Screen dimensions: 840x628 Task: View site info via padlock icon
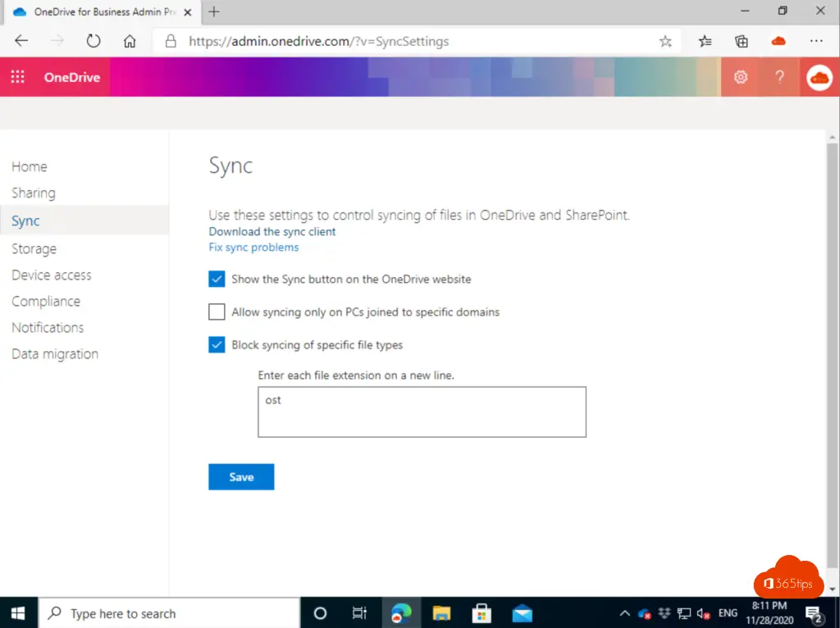click(x=171, y=41)
